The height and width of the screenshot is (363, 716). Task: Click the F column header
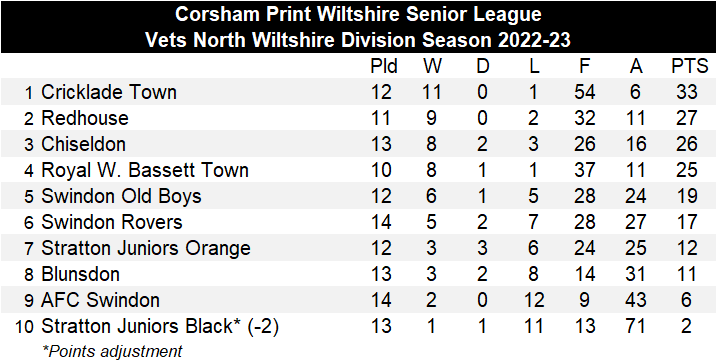click(x=584, y=67)
